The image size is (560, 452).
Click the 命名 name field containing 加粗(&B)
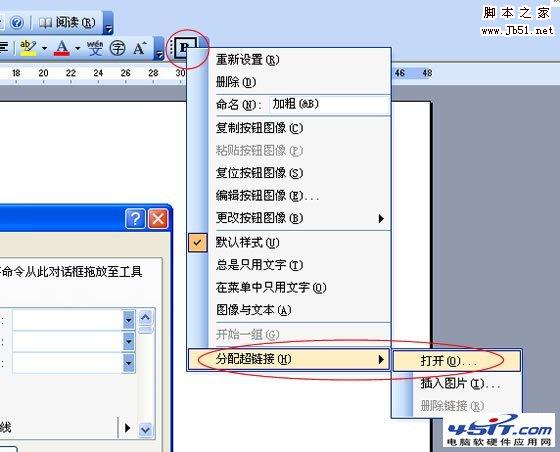pos(329,104)
